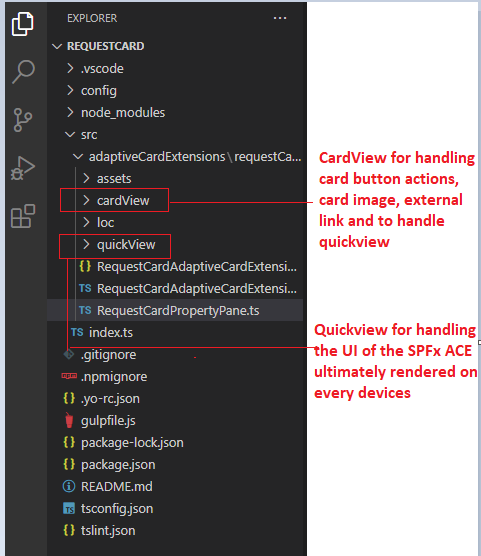Open the RequestCardPropertyPane.ts file

pos(178,311)
